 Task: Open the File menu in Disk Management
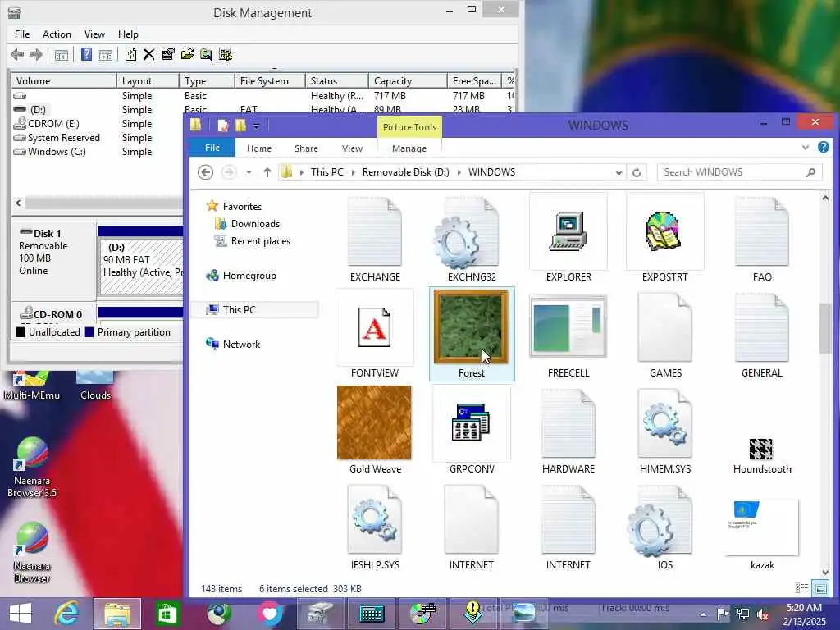(x=22, y=34)
